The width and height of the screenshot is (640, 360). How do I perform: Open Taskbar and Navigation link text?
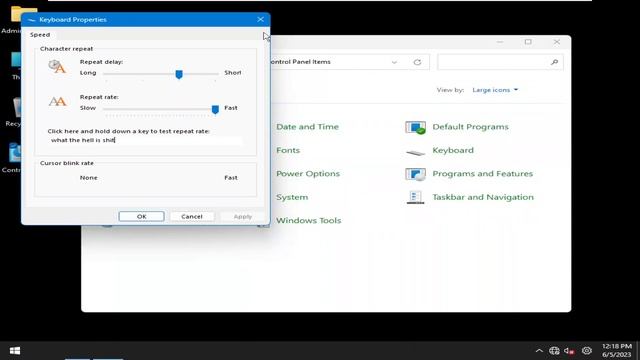[x=483, y=197]
